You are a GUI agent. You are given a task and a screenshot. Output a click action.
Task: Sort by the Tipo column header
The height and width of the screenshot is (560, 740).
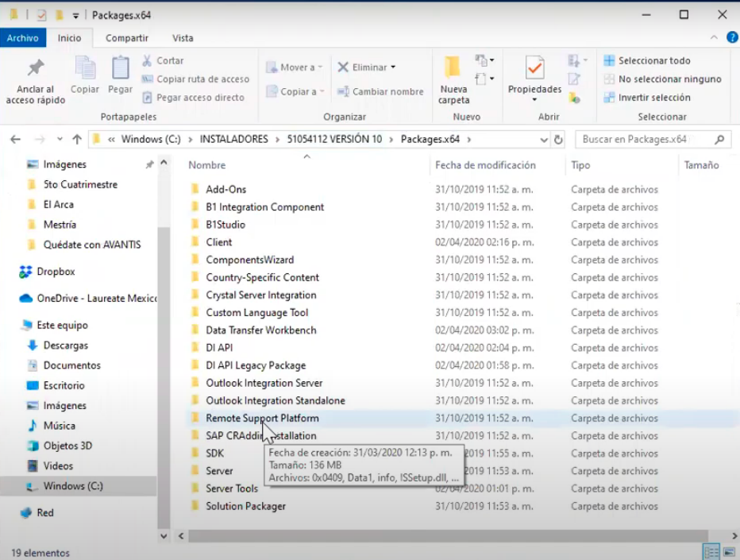coord(580,165)
